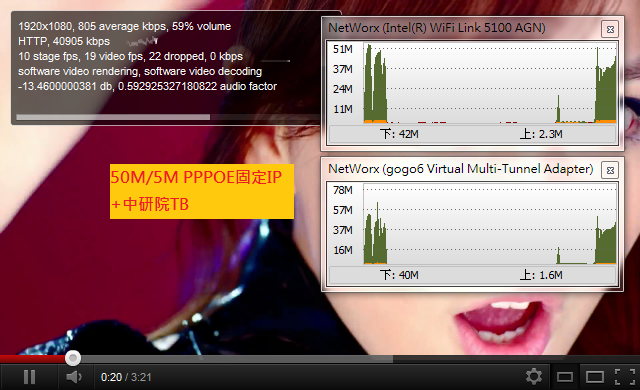
Task: Mute the video with the speaker icon
Action: click(74, 377)
